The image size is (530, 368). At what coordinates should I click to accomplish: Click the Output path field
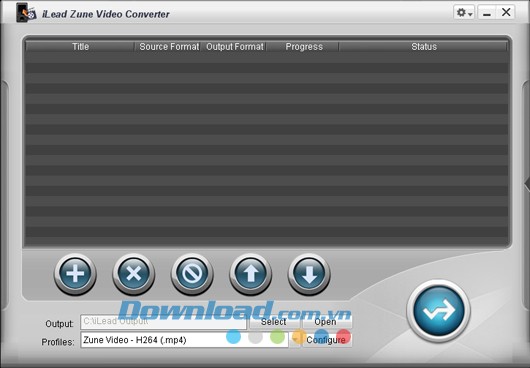click(x=164, y=322)
